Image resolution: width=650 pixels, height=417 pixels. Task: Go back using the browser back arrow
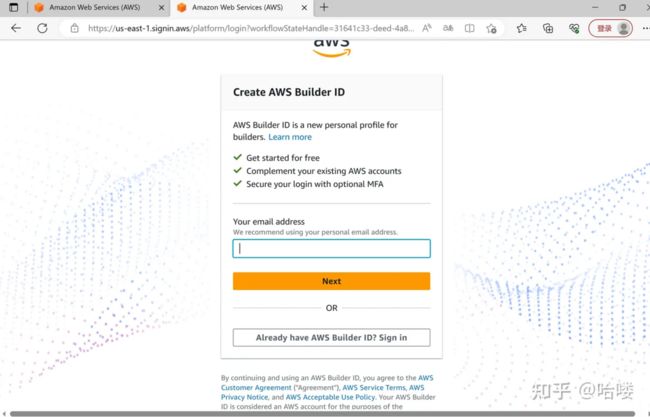click(16, 28)
